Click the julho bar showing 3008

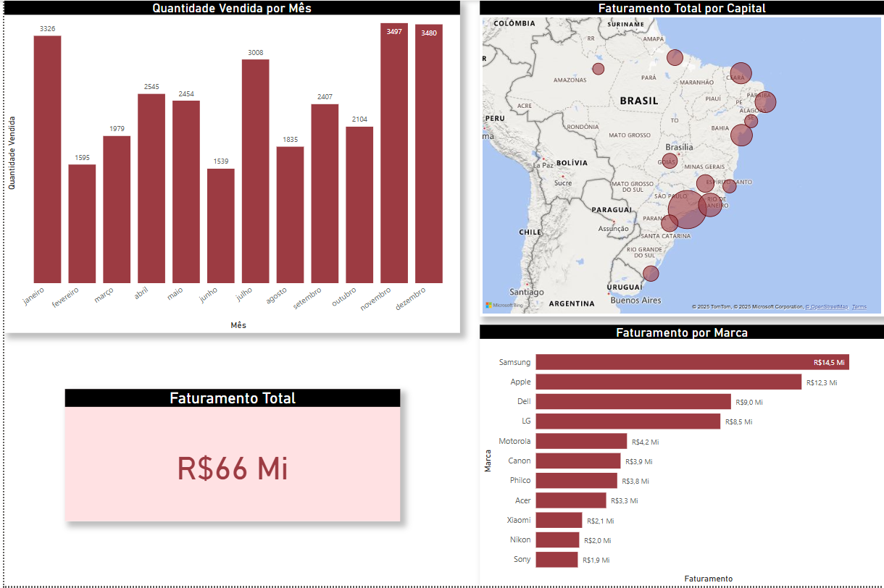point(256,171)
